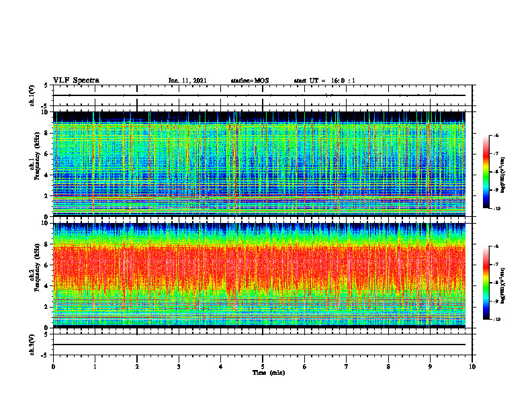
Task: Click the ch.2 spectrogram color scale bar
Action: click(x=486, y=283)
